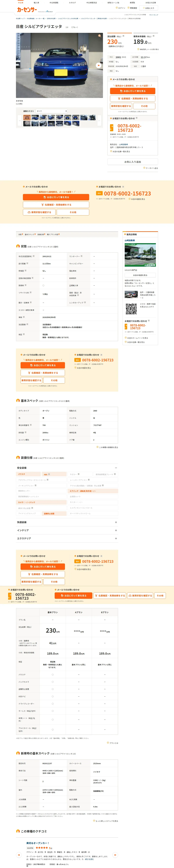Click the カーセンサー logo in the header
The image size is (174, 868).
coord(27,10)
